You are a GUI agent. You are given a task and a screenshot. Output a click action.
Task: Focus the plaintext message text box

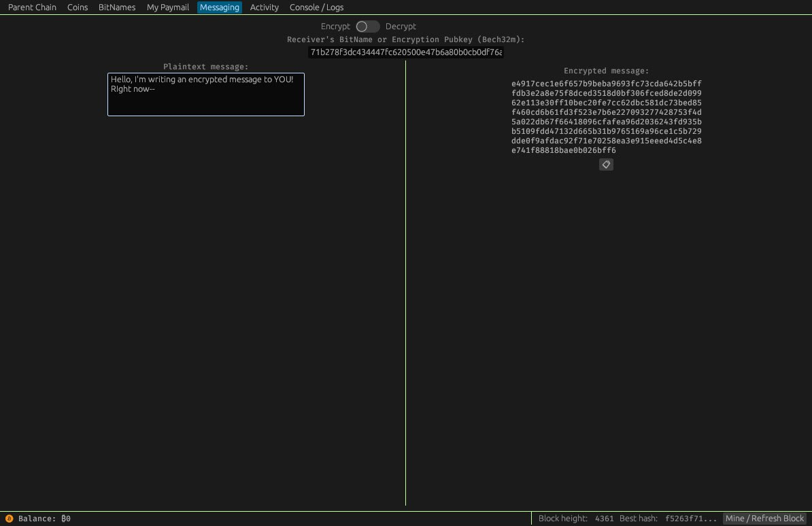coord(206,94)
